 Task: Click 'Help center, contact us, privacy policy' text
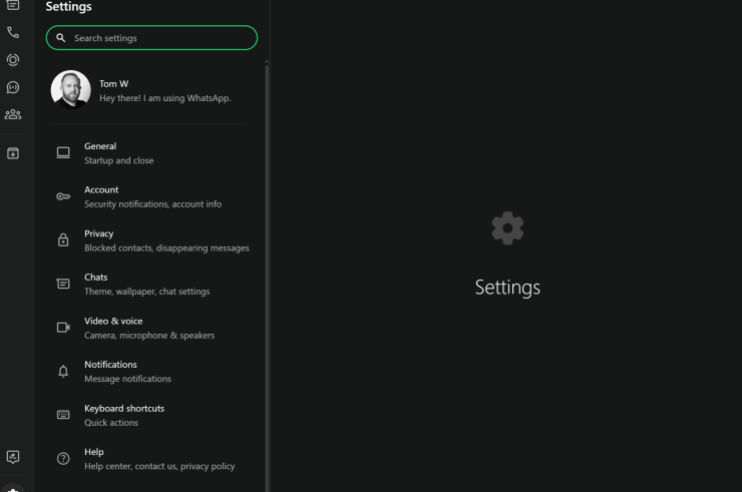click(x=159, y=466)
